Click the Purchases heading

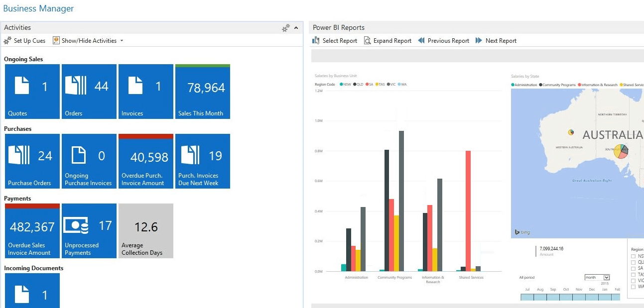point(18,129)
